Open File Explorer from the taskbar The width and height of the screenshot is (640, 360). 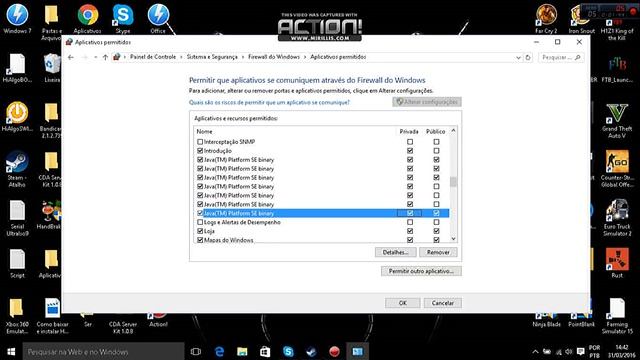pos(242,351)
